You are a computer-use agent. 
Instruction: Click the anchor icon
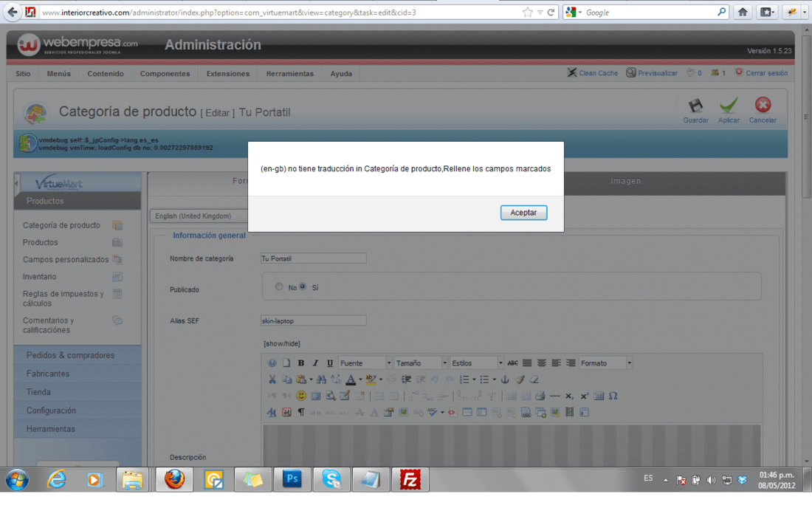[x=505, y=380]
